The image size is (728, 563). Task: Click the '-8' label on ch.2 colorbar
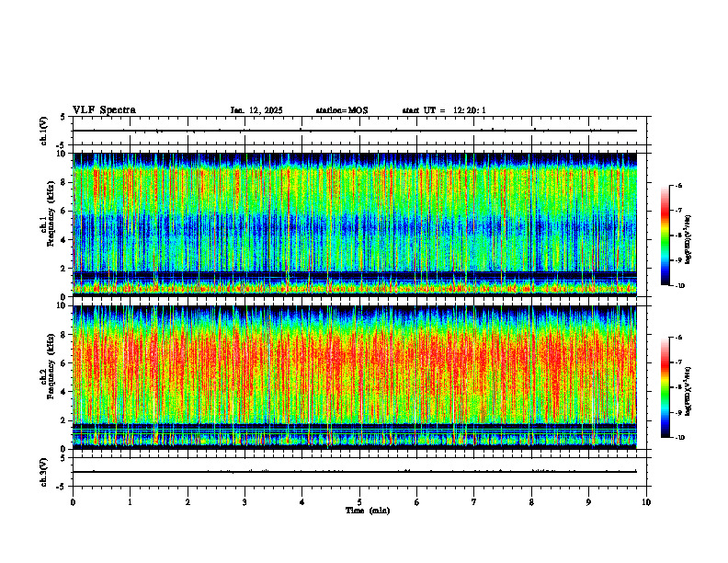(678, 387)
